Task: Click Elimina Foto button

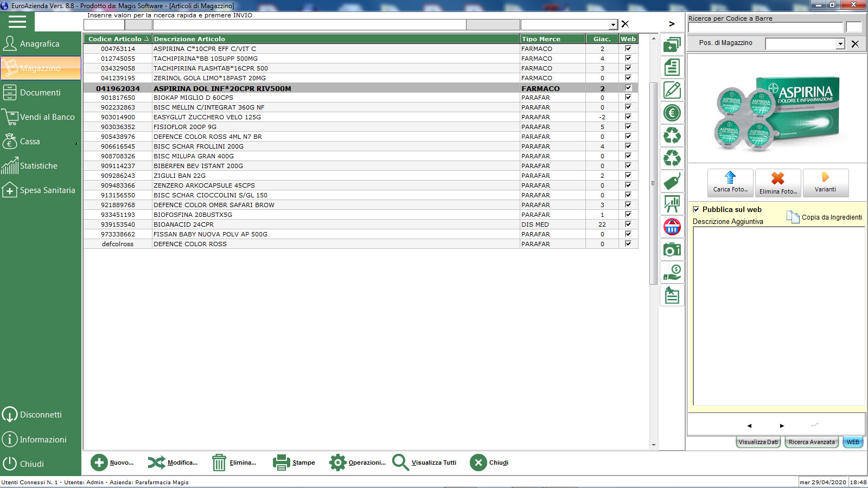Action: (778, 183)
